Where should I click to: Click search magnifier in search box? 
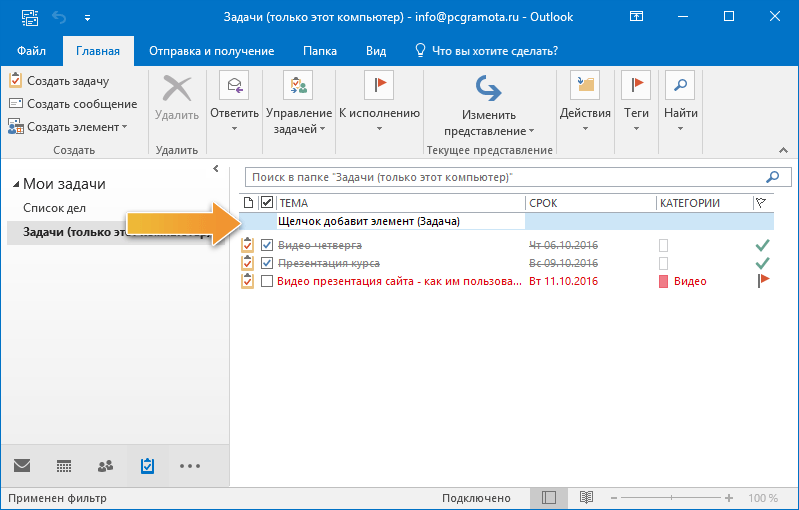tap(773, 177)
